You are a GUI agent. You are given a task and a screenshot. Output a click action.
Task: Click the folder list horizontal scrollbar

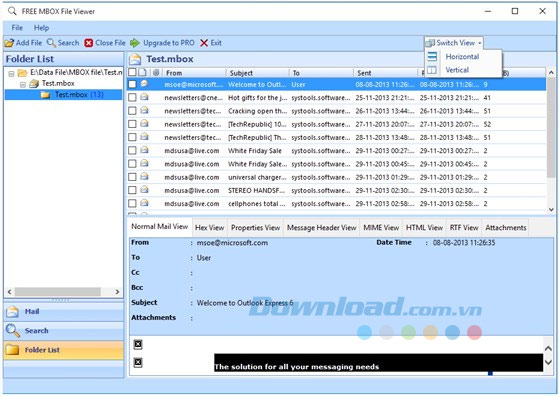(x=63, y=292)
